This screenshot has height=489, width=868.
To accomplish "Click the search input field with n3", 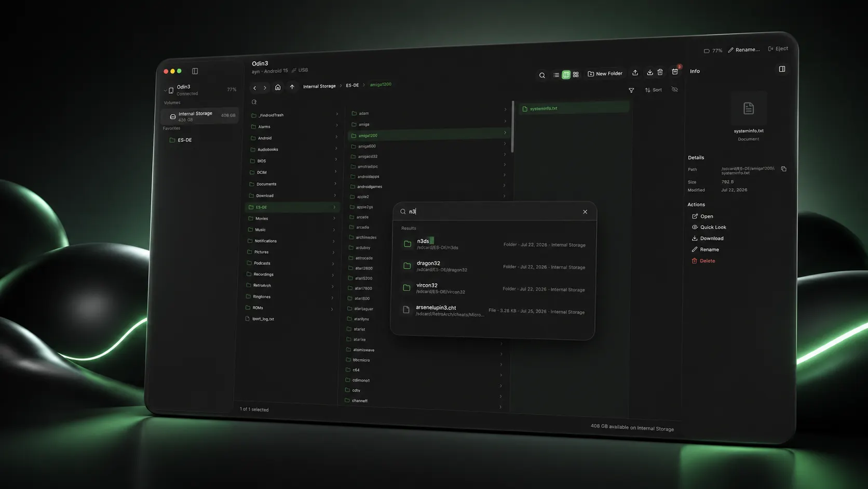I will coord(490,212).
